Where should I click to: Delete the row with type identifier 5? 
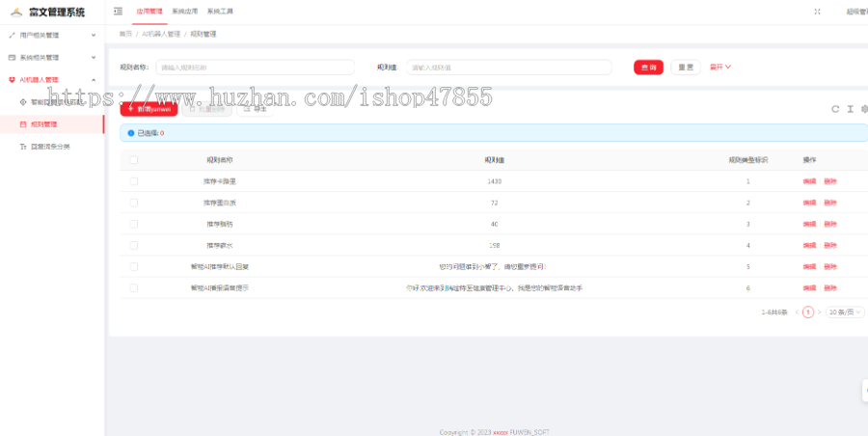point(830,266)
